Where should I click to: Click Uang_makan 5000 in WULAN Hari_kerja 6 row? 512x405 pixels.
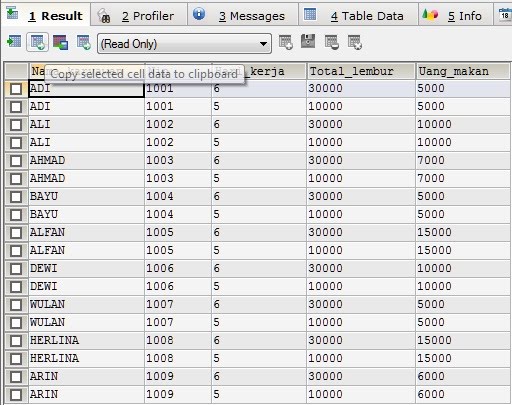(x=463, y=304)
